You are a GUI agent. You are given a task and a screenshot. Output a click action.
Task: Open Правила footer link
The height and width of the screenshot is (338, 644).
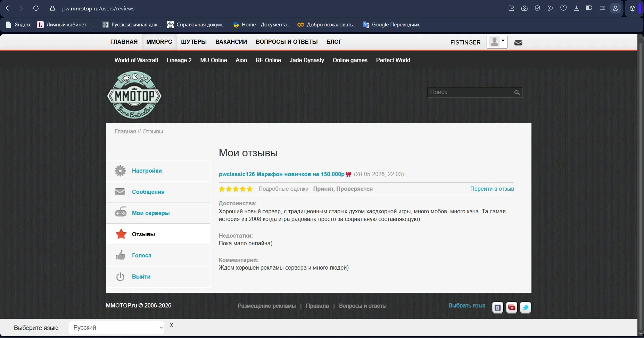click(x=317, y=306)
